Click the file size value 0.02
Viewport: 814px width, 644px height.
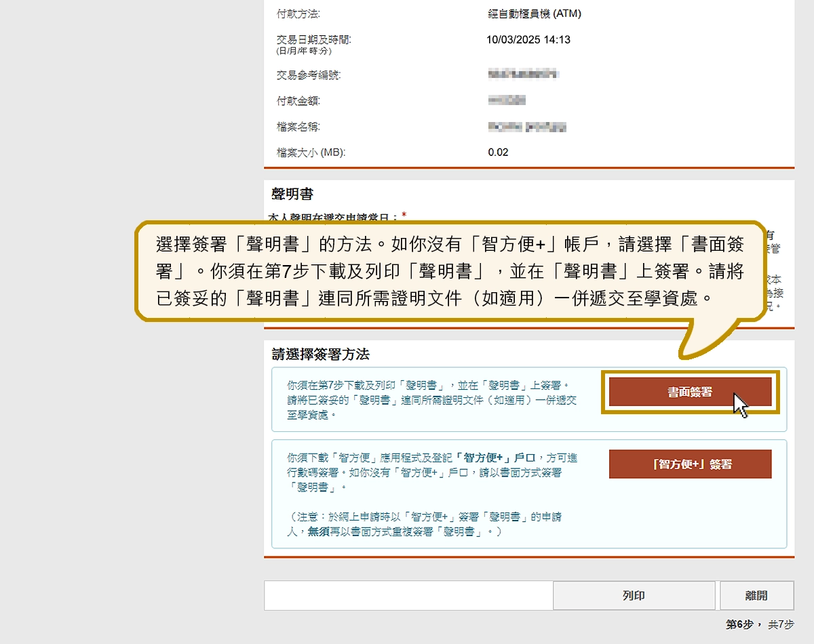pos(498,152)
